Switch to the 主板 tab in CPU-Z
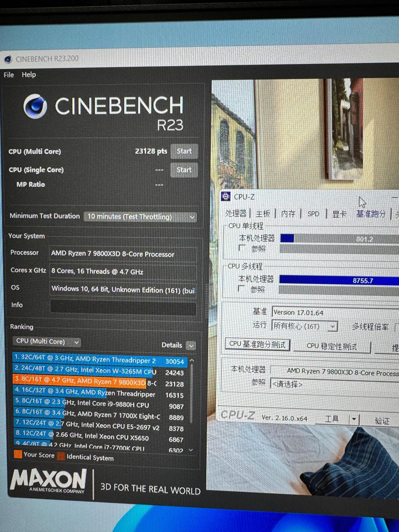This screenshot has width=399, height=532. (x=263, y=213)
